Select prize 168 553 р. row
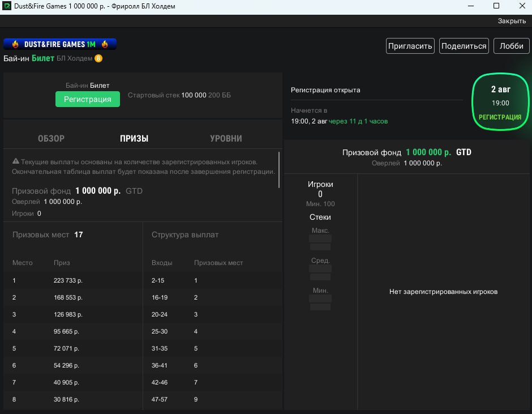 [x=68, y=297]
